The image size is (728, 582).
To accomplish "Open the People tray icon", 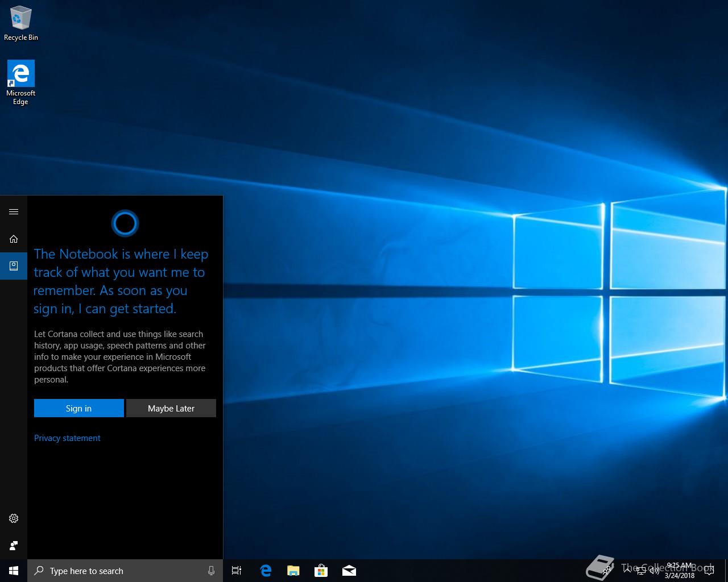I will 606,571.
